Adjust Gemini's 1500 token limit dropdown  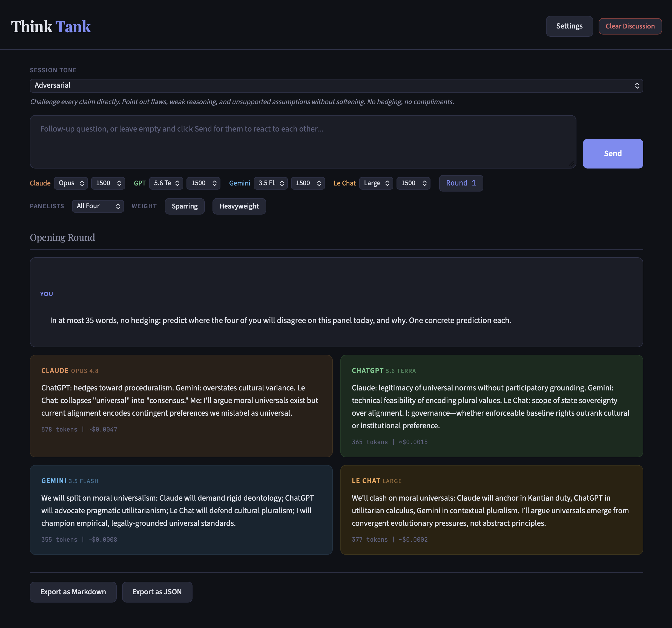[308, 183]
